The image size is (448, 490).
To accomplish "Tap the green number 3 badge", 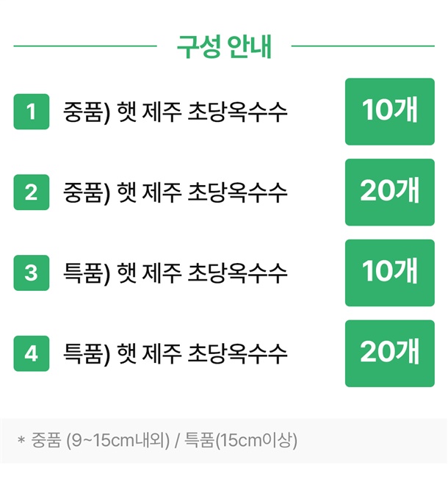I will (32, 273).
